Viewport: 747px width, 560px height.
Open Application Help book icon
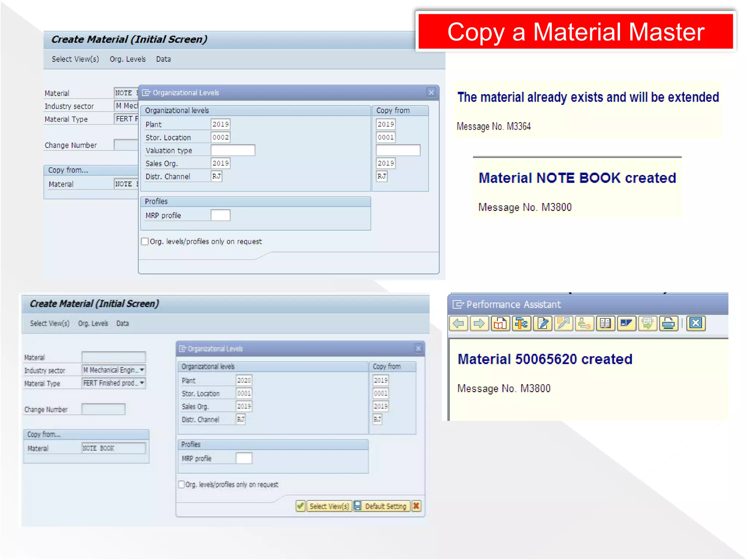click(x=500, y=323)
